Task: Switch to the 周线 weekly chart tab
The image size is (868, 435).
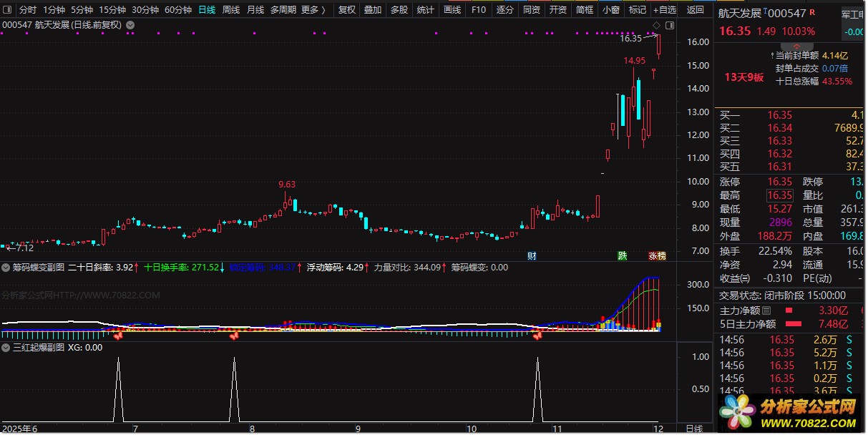Action: pyautogui.click(x=230, y=10)
